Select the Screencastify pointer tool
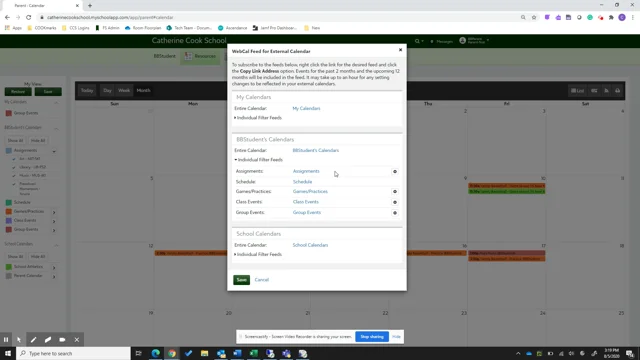Image resolution: width=640 pixels, height=360 pixels. 19,340
